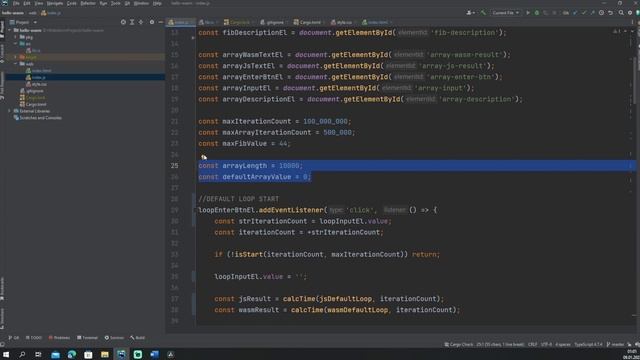Open Project panel gear options
The image size is (640, 360).
[152, 22]
